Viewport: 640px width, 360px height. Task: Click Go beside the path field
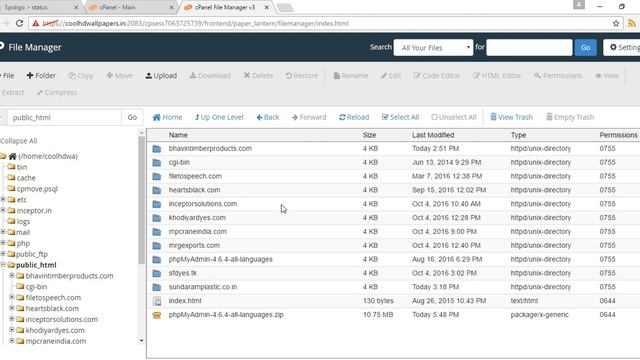coord(132,118)
